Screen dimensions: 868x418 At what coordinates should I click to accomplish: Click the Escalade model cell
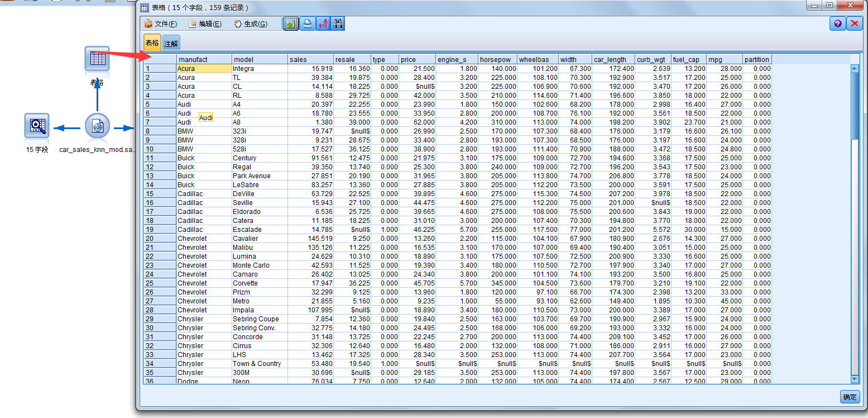pyautogui.click(x=260, y=230)
